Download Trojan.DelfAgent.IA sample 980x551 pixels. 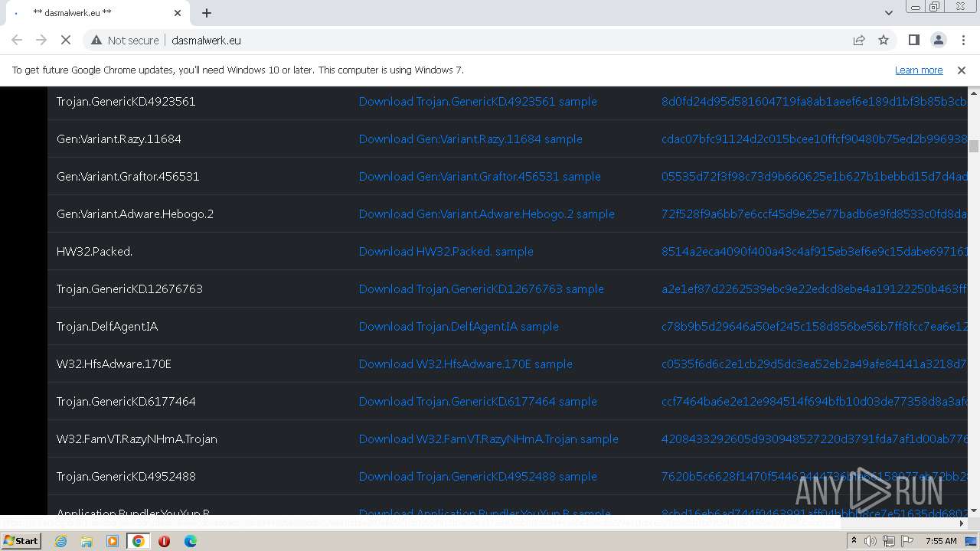pyautogui.click(x=459, y=326)
